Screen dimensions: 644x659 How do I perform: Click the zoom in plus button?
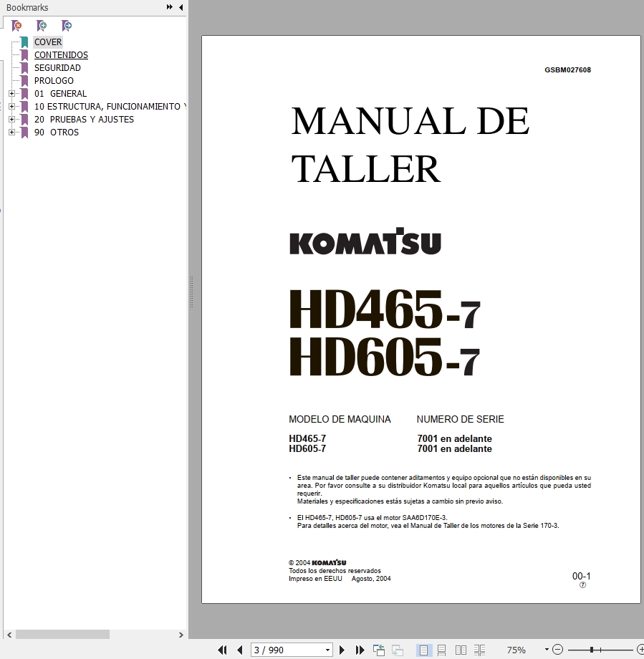click(640, 650)
